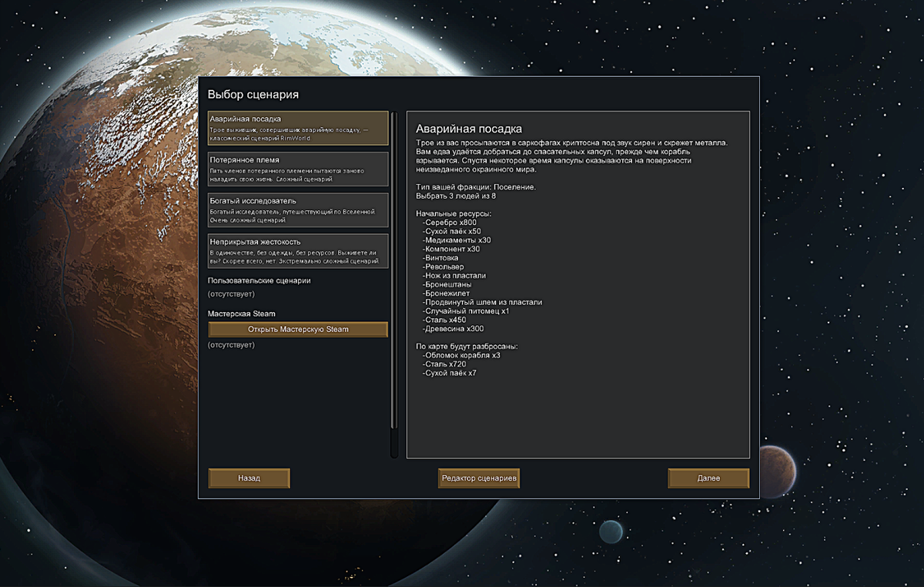Viewport: 924px width, 587px height.
Task: Click the Бронежилет item line
Action: tap(446, 293)
